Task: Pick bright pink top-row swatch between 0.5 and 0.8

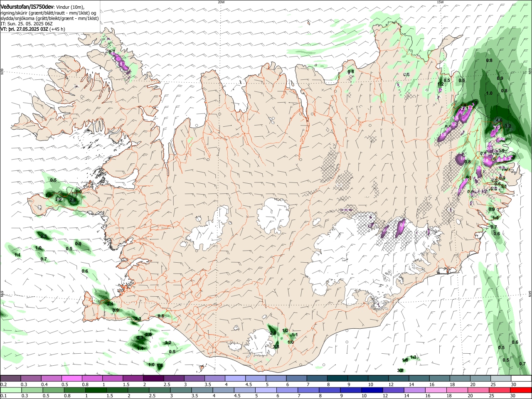Action: click(x=72, y=379)
